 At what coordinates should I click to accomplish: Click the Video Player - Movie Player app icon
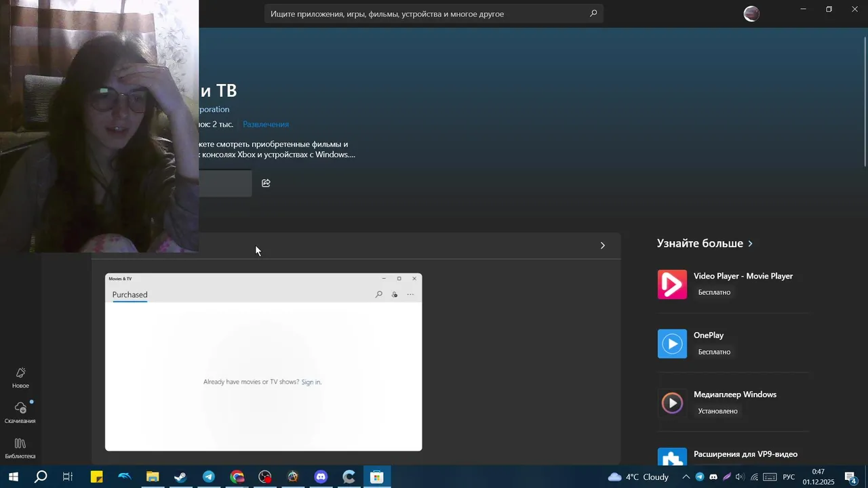[672, 285]
